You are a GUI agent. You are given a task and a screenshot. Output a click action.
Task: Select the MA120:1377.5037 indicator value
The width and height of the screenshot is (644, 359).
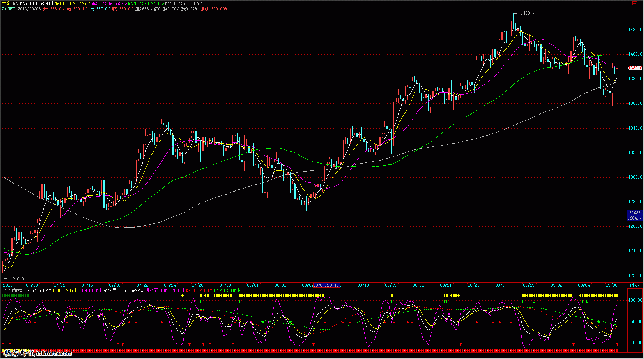pyautogui.click(x=182, y=3)
